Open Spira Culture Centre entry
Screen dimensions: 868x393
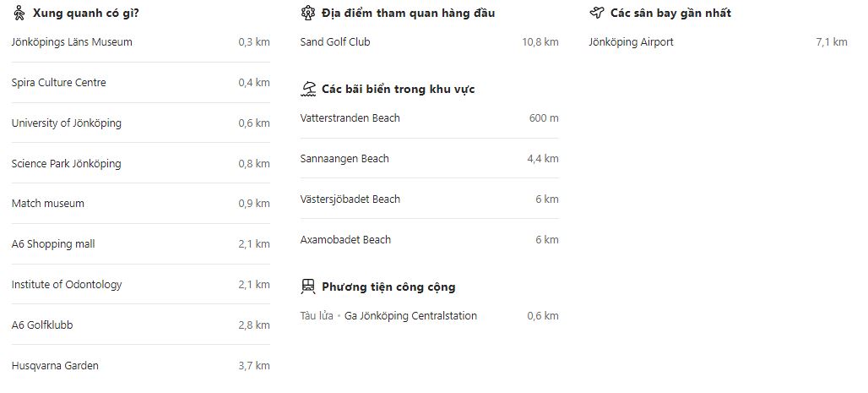click(x=59, y=83)
